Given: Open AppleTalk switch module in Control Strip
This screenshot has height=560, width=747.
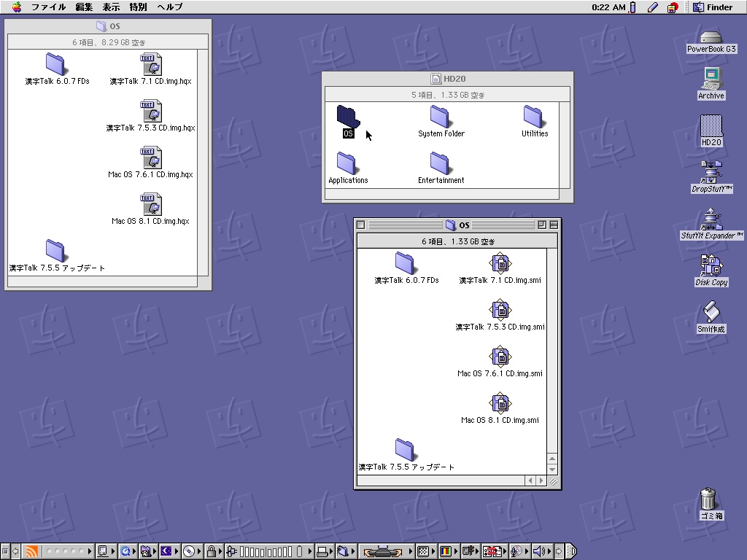Looking at the screenshot, I should [x=107, y=551].
